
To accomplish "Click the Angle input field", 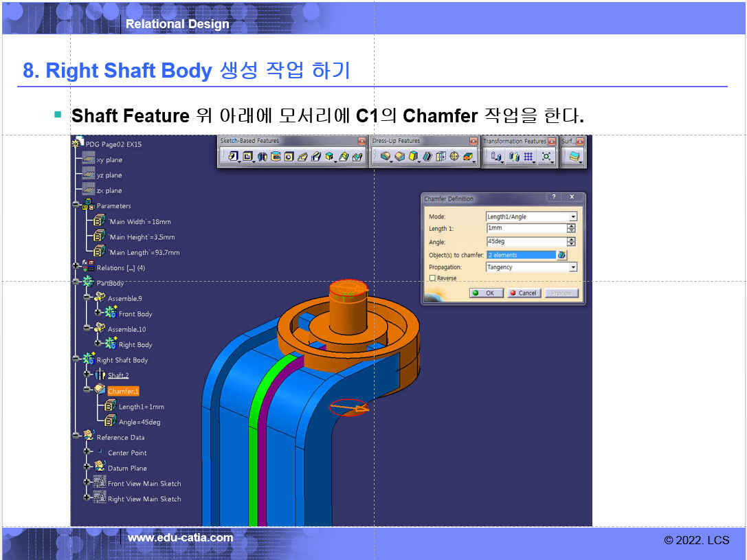I will (526, 242).
